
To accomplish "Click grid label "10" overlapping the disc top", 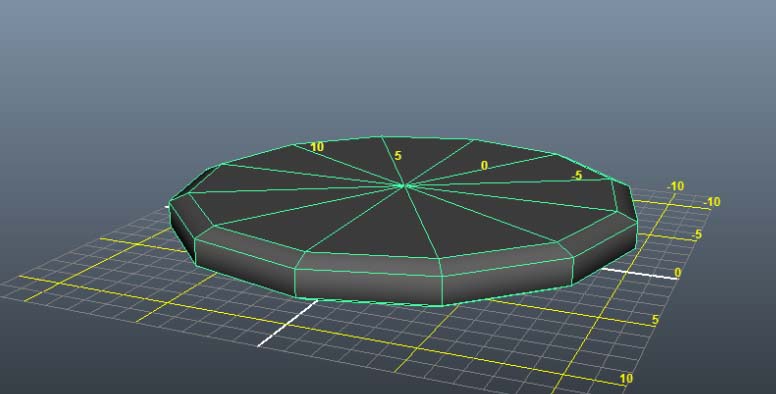I will pyautogui.click(x=316, y=147).
